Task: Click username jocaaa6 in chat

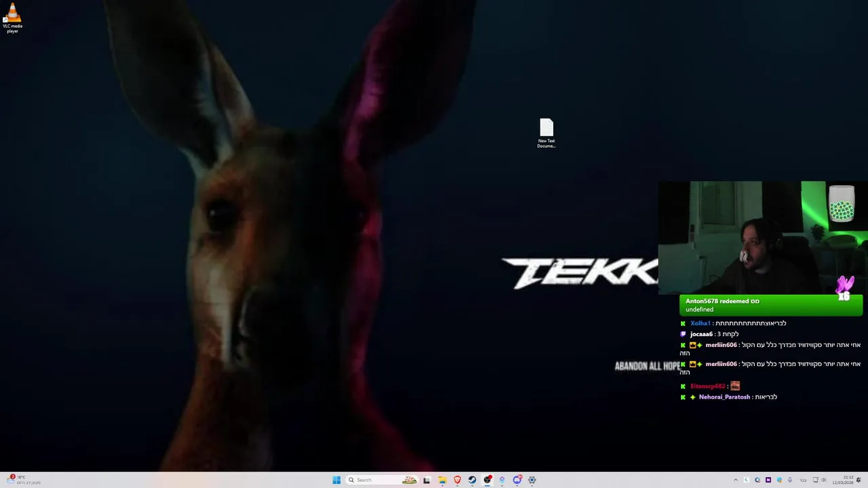Action: click(x=701, y=334)
